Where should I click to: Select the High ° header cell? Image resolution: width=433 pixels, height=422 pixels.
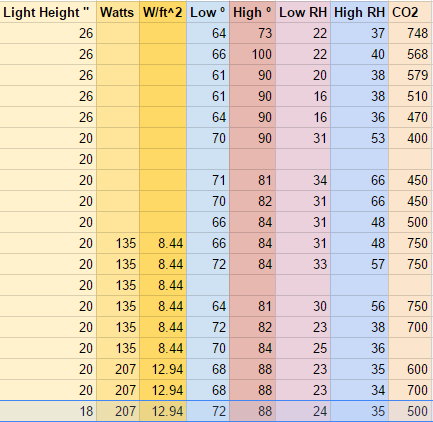click(252, 12)
